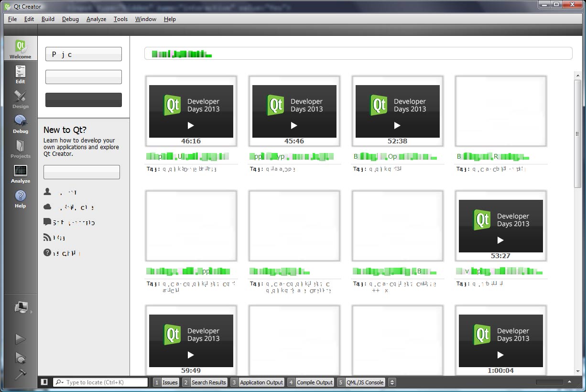
Task: Toggle progress details arrow at status bar end
Action: 569,382
